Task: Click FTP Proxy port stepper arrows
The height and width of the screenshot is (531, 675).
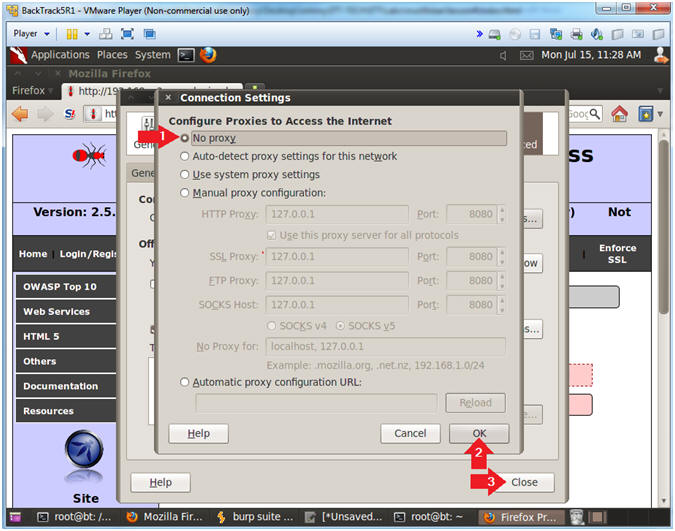Action: click(x=502, y=281)
